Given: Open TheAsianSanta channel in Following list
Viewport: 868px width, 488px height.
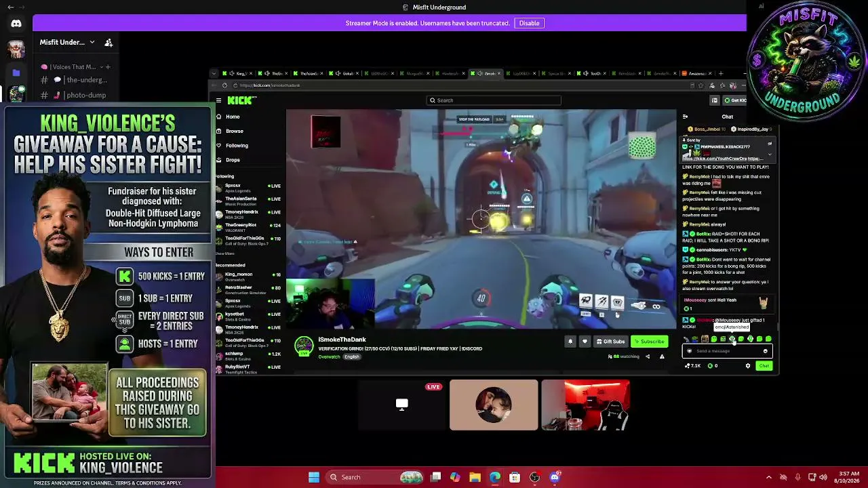Looking at the screenshot, I should pyautogui.click(x=248, y=201).
